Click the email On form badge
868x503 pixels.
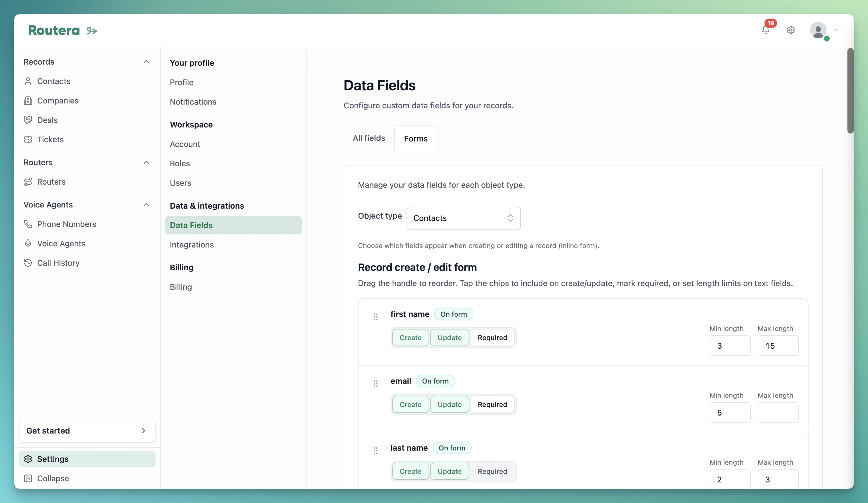(x=435, y=381)
